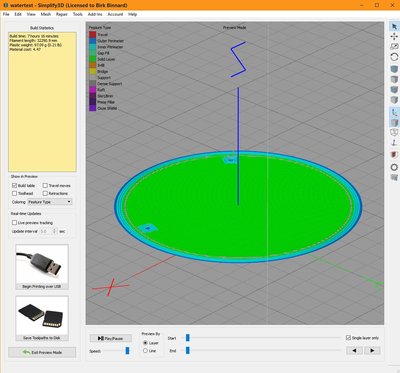
Task: Click the Build time statistics line
Action: pos(34,36)
